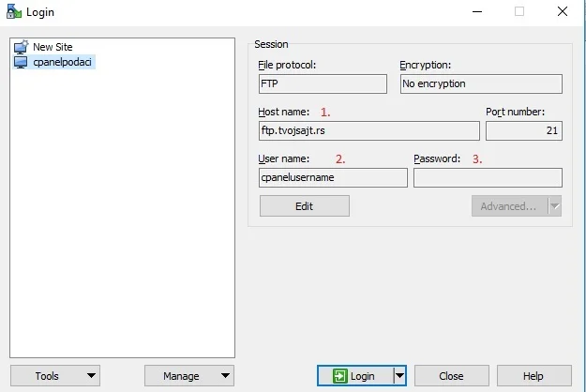Click the User name label
The width and height of the screenshot is (586, 392).
pyautogui.click(x=284, y=158)
